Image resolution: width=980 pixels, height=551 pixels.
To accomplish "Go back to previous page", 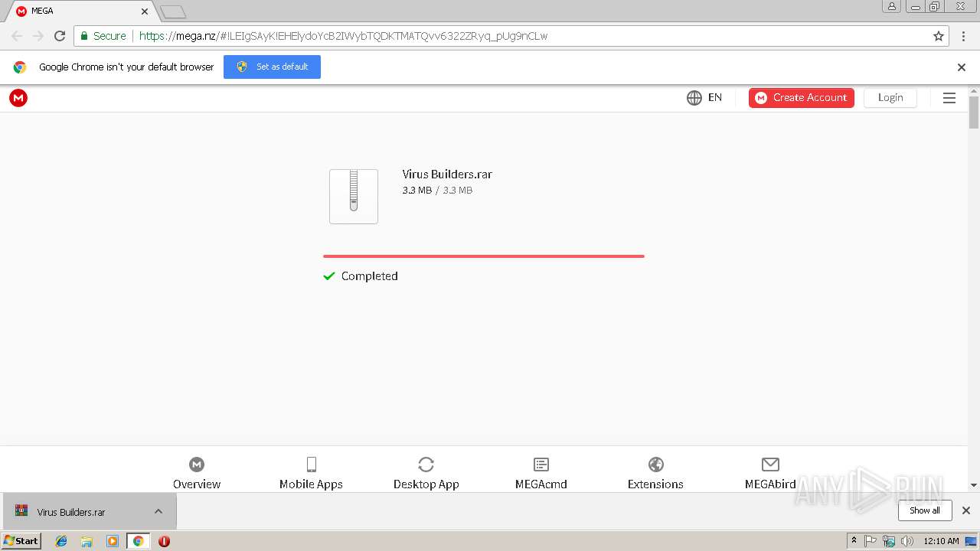I will click(17, 36).
